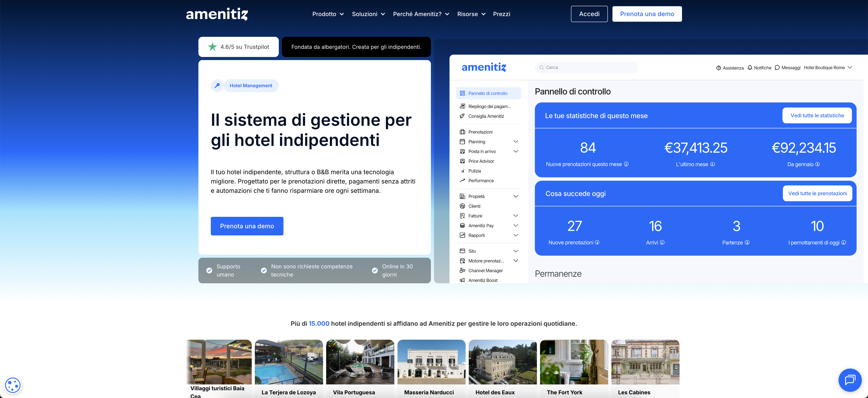This screenshot has height=398, width=868.
Task: Expand the Propietà chevron
Action: (x=516, y=196)
